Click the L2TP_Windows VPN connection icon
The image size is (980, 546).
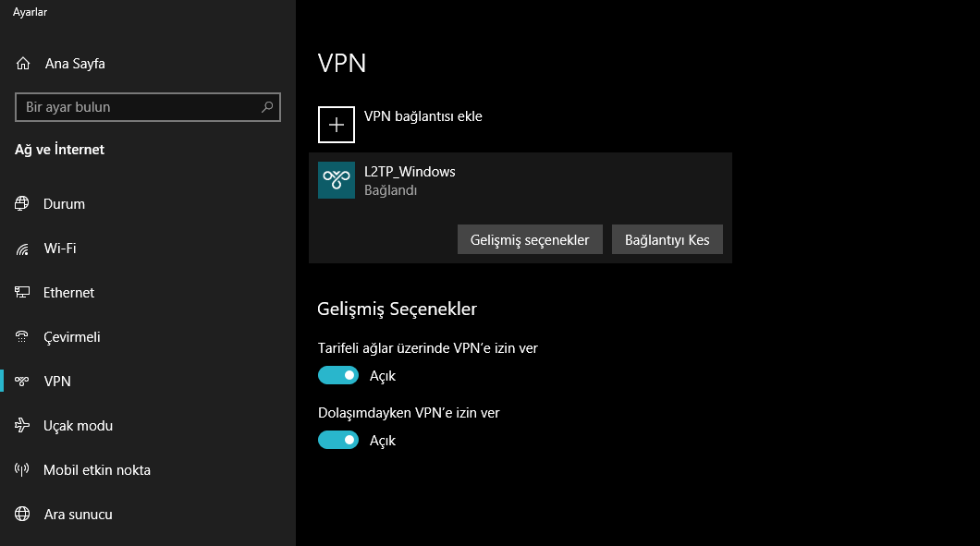pos(337,180)
